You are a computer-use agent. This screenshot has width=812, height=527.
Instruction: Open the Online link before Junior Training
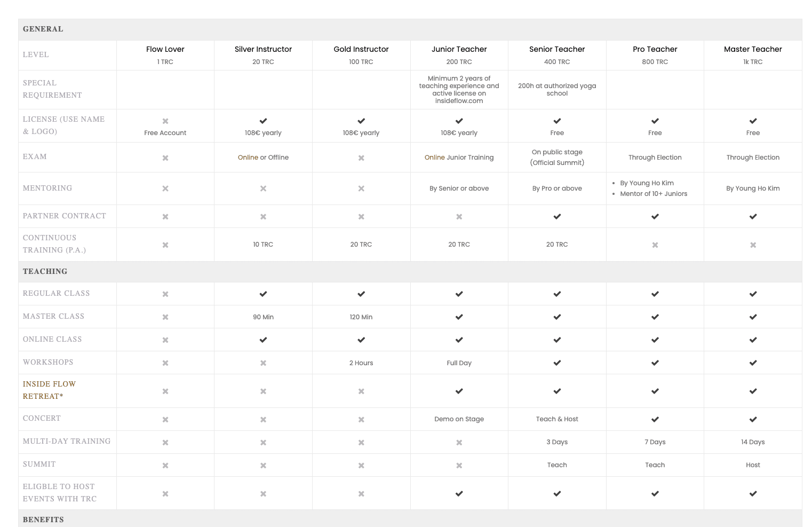435,158
